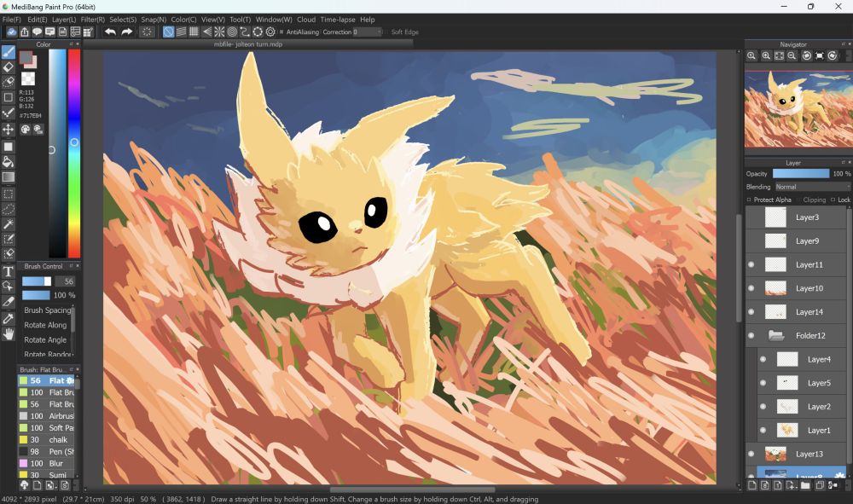Enable parallel snap lines icon
Viewport: 853px width, 504px height.
coord(181,32)
